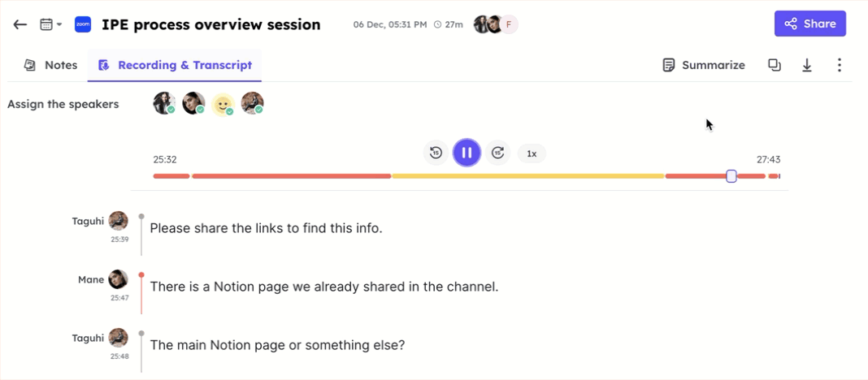Select the Recording & Transcript tab
The height and width of the screenshot is (380, 868).
pos(175,65)
